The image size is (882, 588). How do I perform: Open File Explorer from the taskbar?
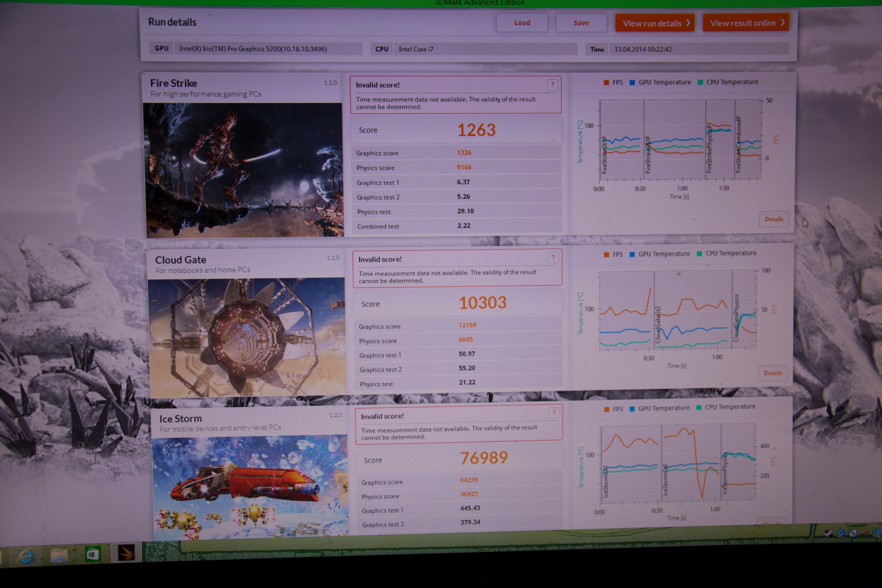(x=59, y=556)
